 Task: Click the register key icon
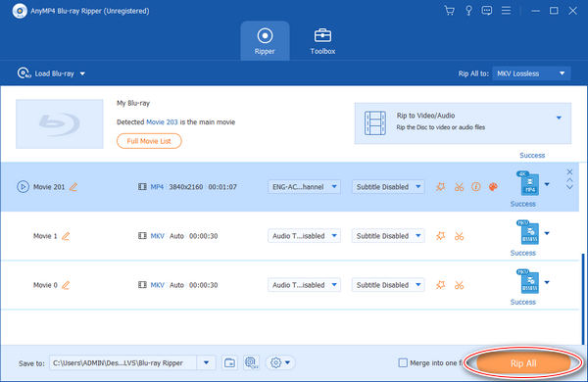click(x=468, y=11)
